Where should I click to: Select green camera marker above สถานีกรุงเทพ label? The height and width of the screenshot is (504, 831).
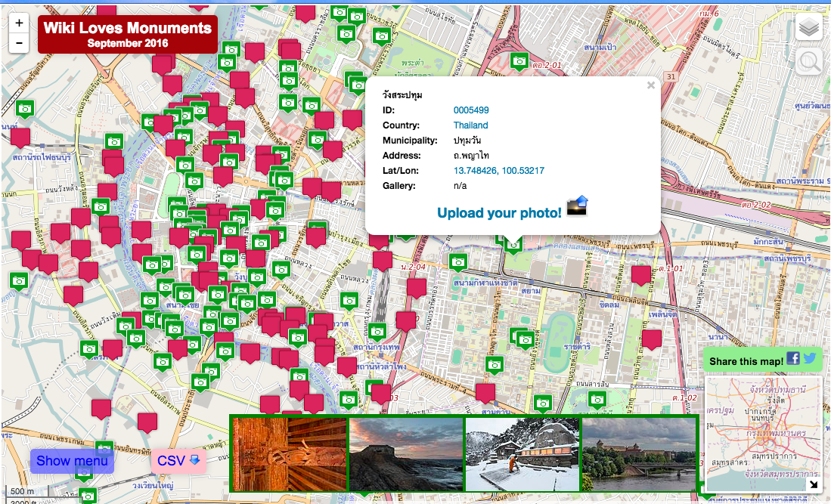click(377, 332)
